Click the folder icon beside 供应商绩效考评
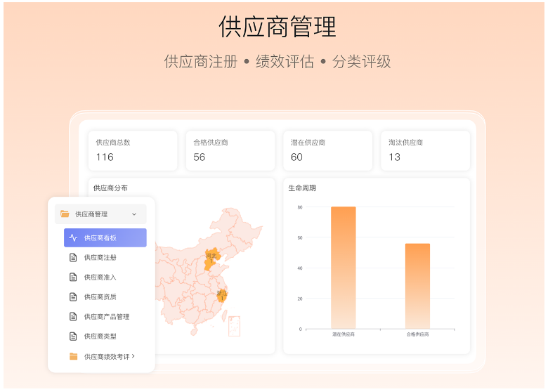The image size is (548, 392). pyautogui.click(x=73, y=356)
